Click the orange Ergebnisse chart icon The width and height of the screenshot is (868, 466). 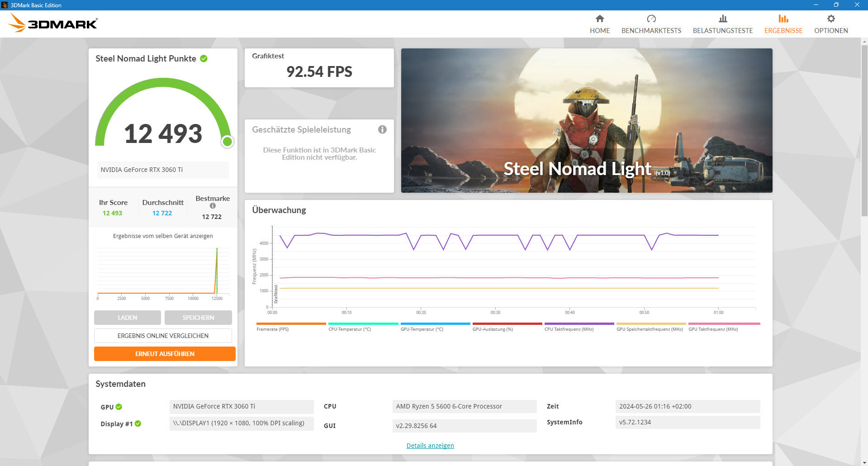click(783, 19)
